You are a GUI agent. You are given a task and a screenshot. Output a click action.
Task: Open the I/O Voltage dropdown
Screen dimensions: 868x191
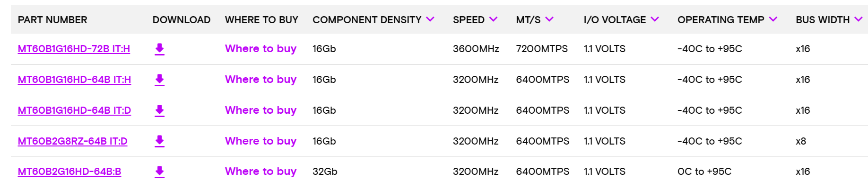click(654, 19)
